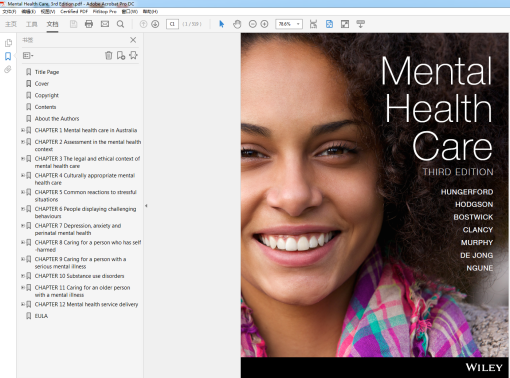Image resolution: width=510 pixels, height=378 pixels.
Task: Open attachments paperclip sidebar icon
Action: 8,69
